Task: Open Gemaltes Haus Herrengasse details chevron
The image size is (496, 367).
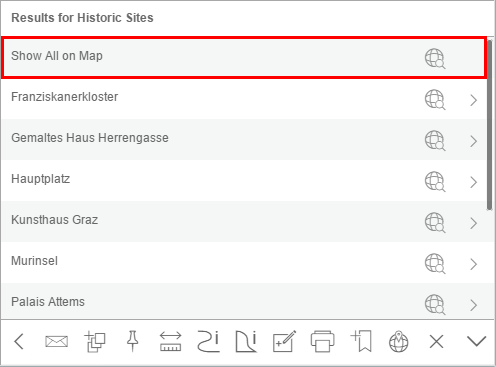Action: click(474, 141)
